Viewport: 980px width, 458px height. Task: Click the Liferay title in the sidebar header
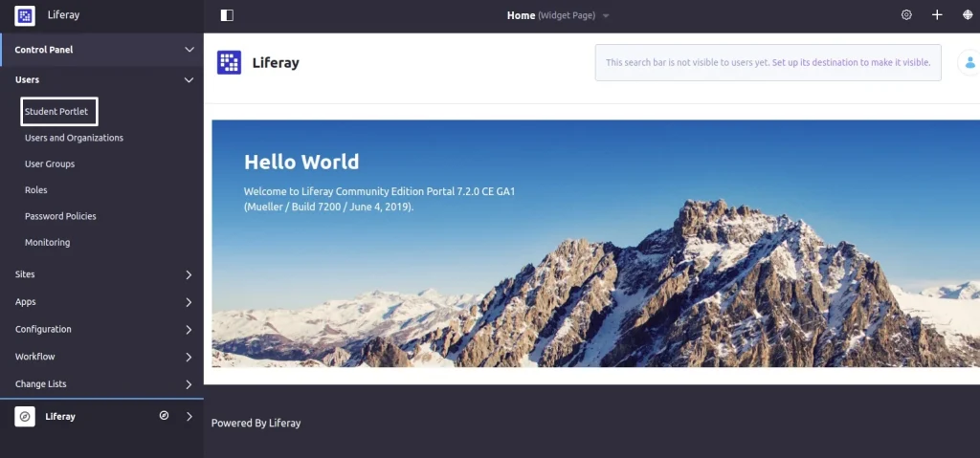63,15
